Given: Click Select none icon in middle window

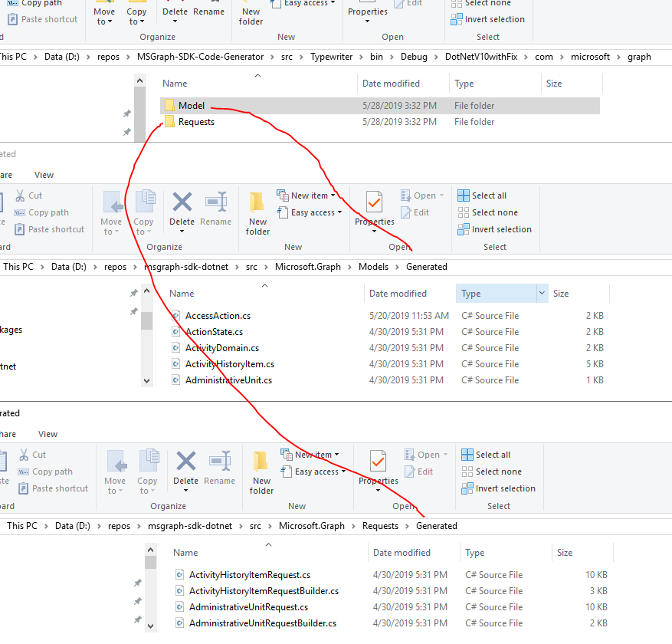Looking at the screenshot, I should (x=464, y=212).
